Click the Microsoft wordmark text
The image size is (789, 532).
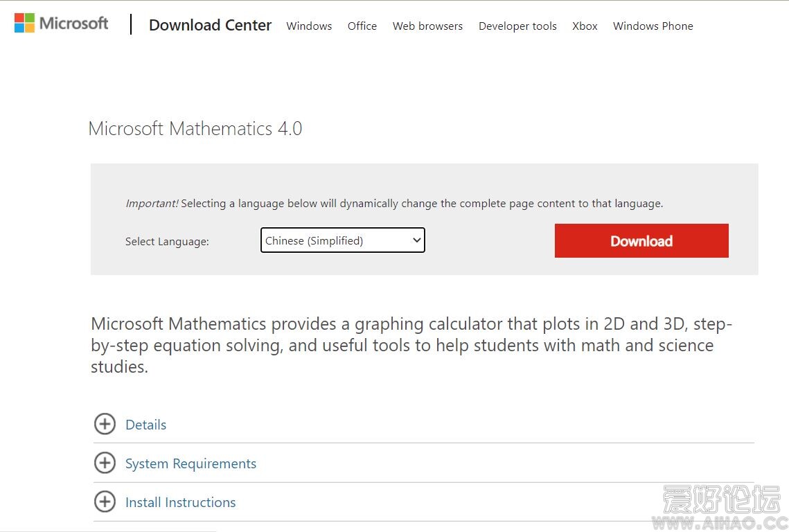[x=74, y=24]
